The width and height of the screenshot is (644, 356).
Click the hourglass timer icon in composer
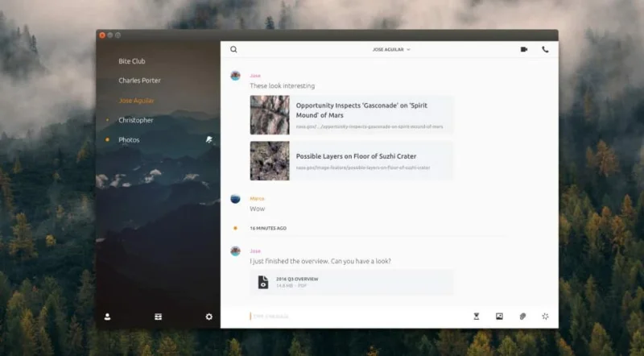(x=477, y=316)
